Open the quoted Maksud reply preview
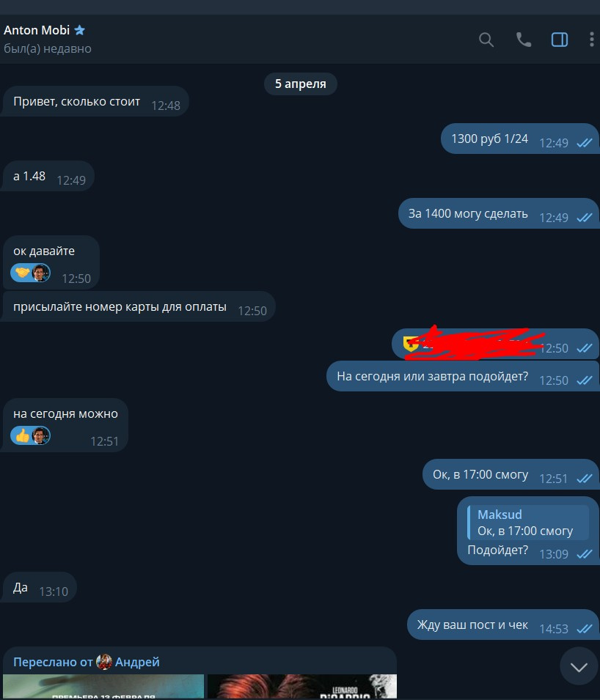Viewport: 600px width, 700px height. pos(527,523)
